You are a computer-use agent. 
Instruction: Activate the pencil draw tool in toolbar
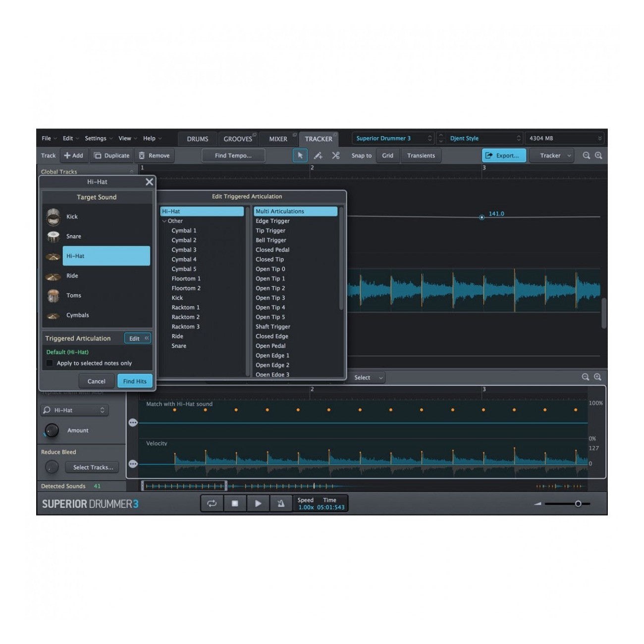[x=318, y=156]
